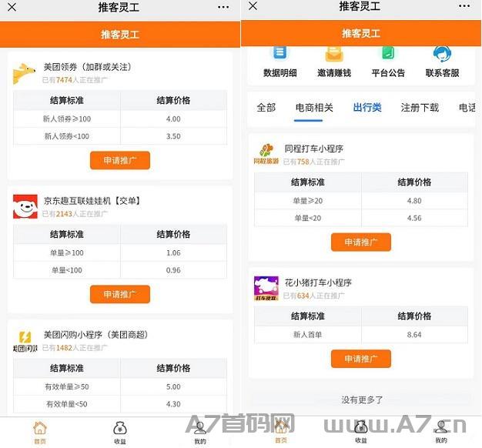Select the 全部 category tab
The height and width of the screenshot is (448, 482).
click(x=266, y=108)
